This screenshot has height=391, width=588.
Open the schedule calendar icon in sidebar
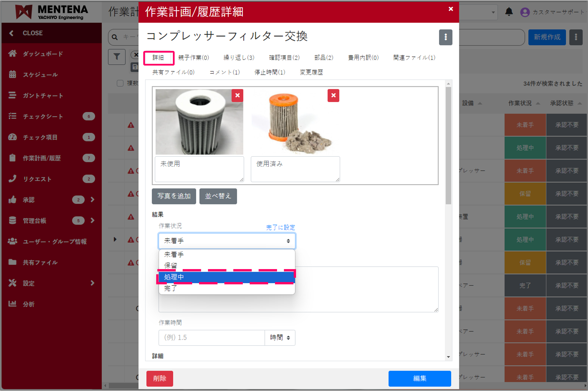[x=12, y=74]
